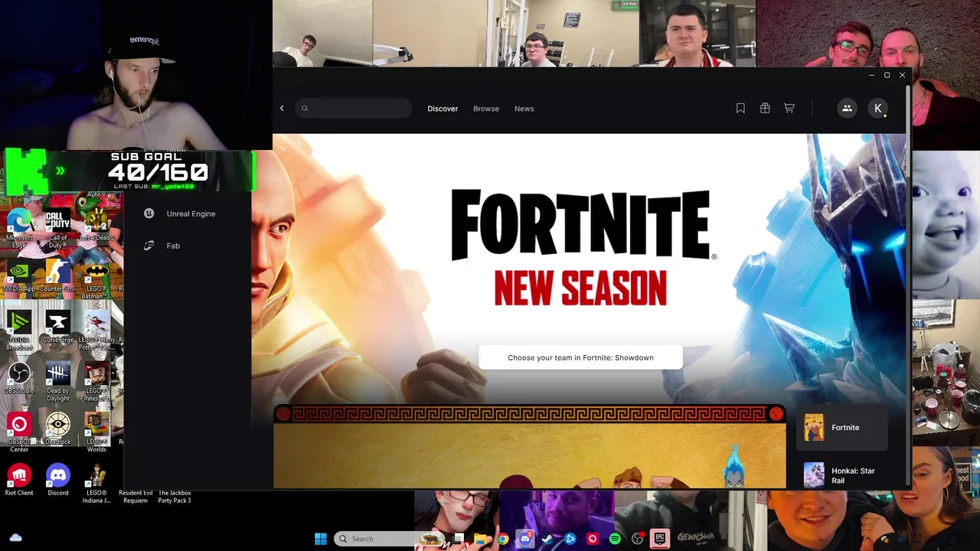Open the News tab
The height and width of the screenshot is (551, 980).
pyautogui.click(x=524, y=109)
